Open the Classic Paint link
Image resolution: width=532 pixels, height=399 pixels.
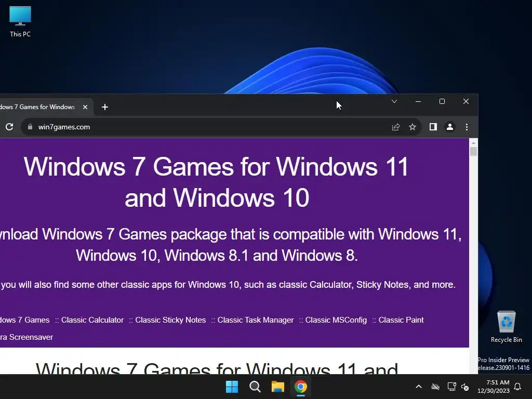tap(401, 320)
